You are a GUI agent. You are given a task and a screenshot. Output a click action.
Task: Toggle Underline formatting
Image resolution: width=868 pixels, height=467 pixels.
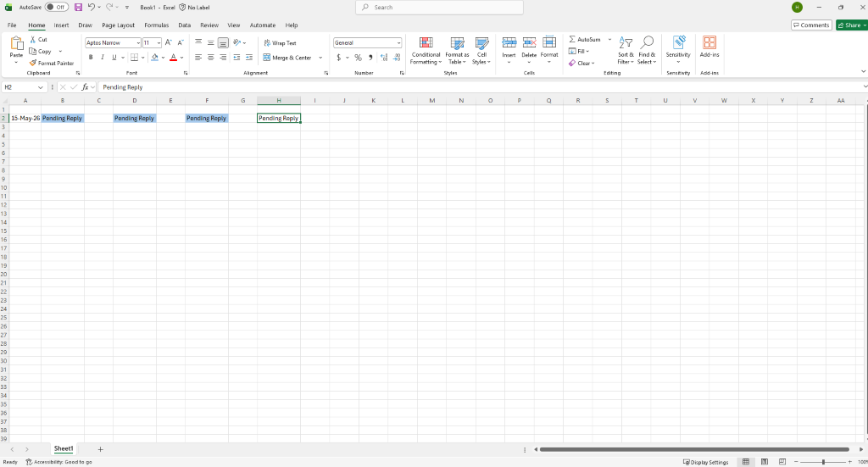click(114, 58)
